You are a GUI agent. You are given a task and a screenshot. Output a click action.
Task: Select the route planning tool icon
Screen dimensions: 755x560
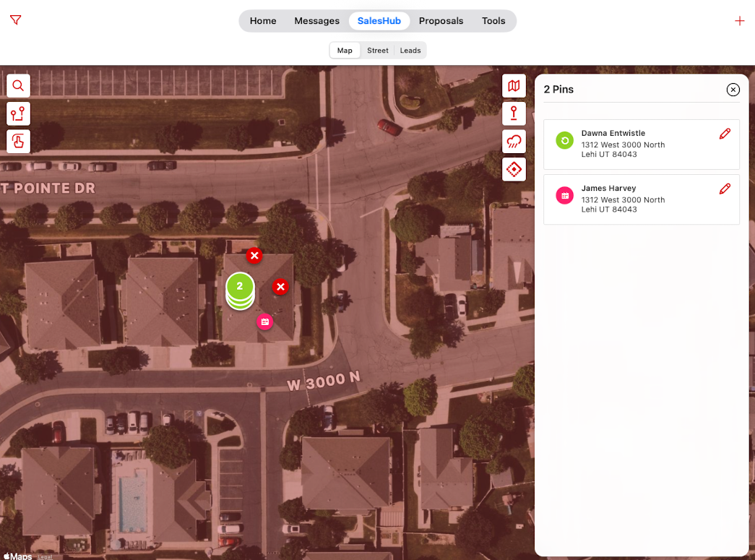coord(18,113)
